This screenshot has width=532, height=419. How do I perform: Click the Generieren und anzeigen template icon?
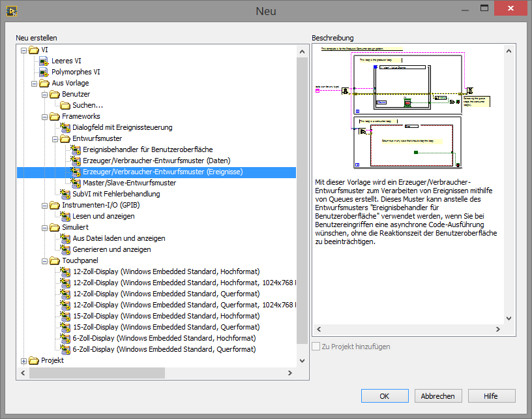click(x=65, y=249)
